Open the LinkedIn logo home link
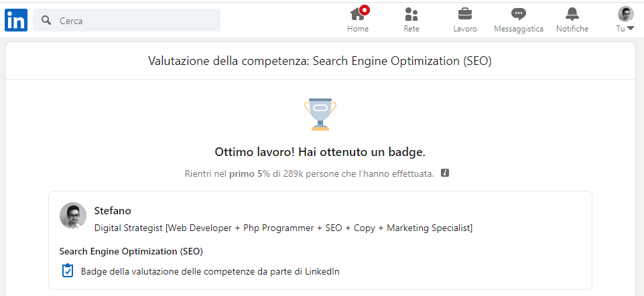This screenshot has width=644, height=296. (x=16, y=20)
